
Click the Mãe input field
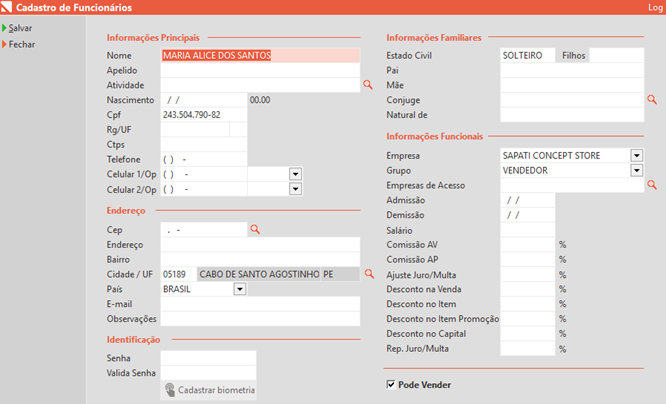572,85
